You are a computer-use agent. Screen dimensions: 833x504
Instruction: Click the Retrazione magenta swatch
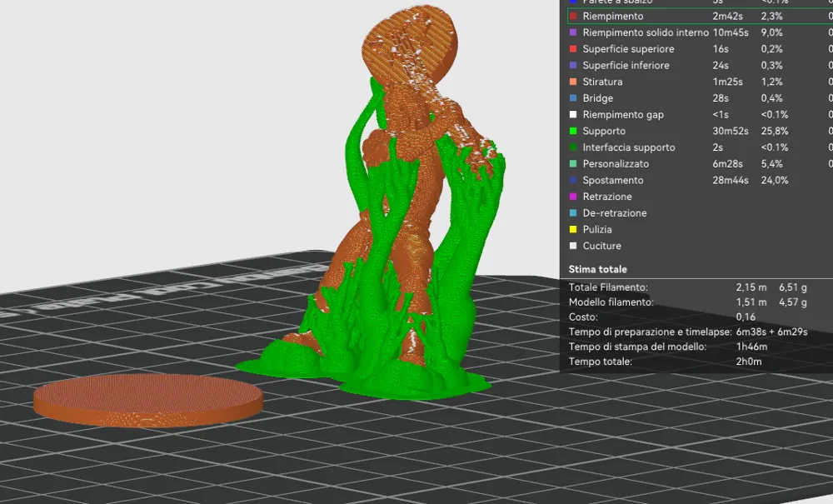point(573,197)
